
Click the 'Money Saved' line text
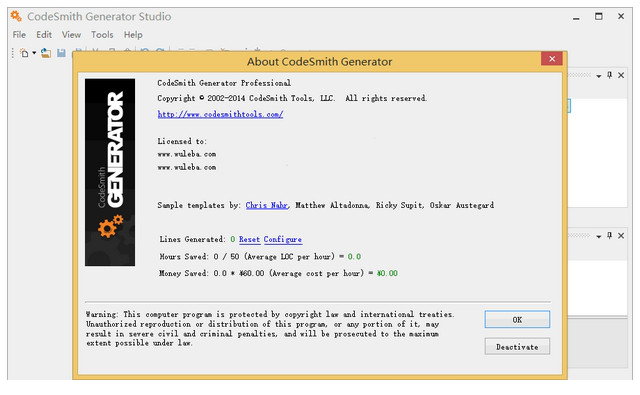278,273
